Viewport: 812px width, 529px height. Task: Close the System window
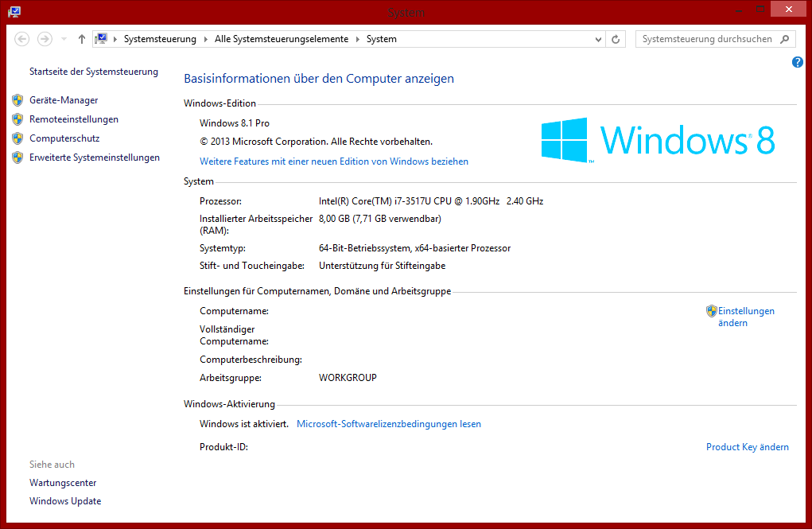point(789,10)
